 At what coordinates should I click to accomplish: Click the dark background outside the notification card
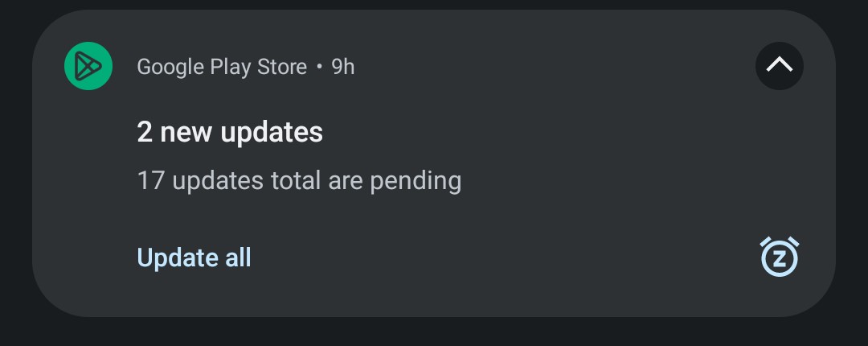click(434, 332)
